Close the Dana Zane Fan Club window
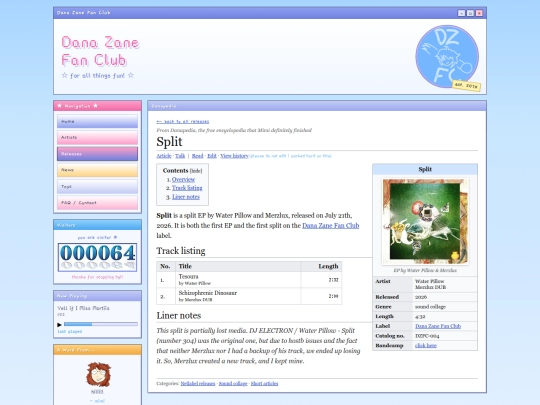This screenshot has width=540, height=405. click(479, 13)
